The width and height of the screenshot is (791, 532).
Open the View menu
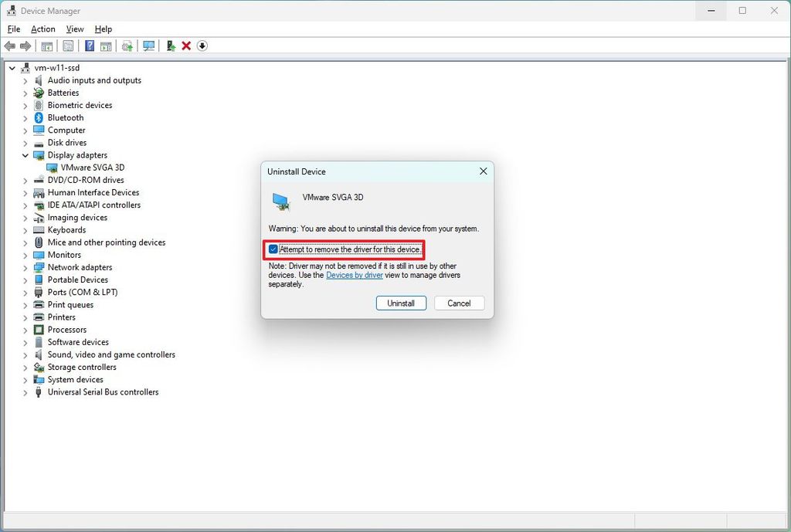click(x=74, y=29)
